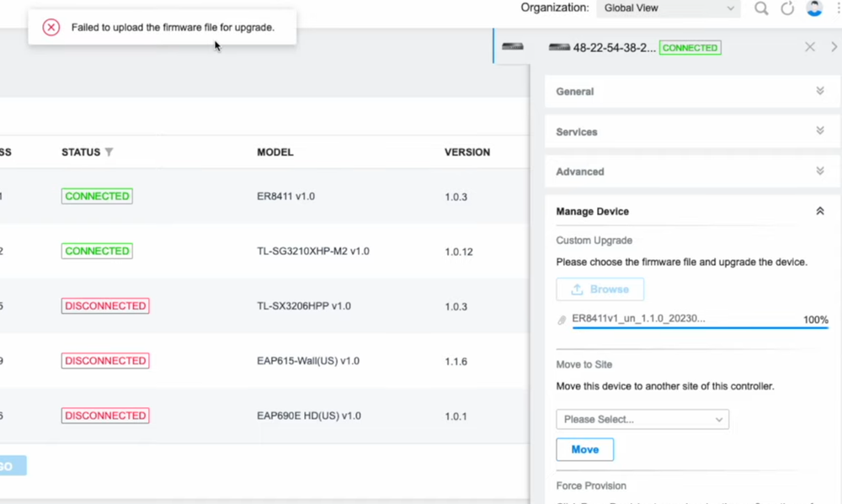842x504 pixels.
Task: Expand the Advanced section
Action: click(691, 171)
